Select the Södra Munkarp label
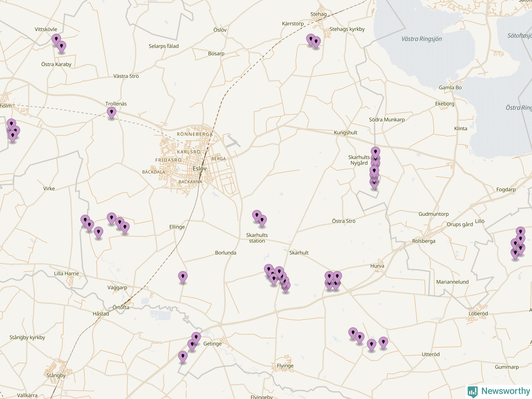The height and width of the screenshot is (399, 532). (x=387, y=119)
